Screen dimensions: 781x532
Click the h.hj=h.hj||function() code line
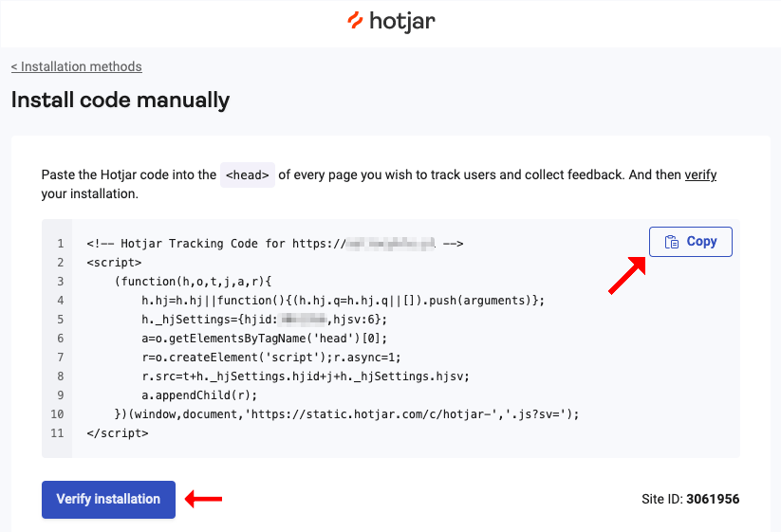click(x=344, y=300)
